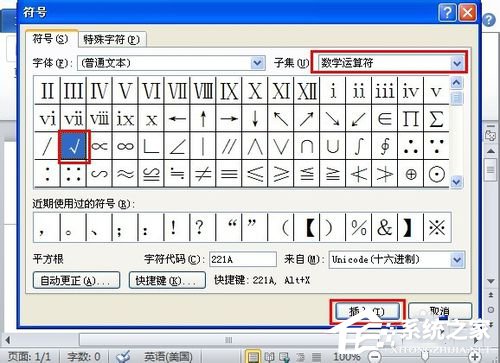Select the not-equal ≠ symbol
500x363 pixels.
pos(203,174)
